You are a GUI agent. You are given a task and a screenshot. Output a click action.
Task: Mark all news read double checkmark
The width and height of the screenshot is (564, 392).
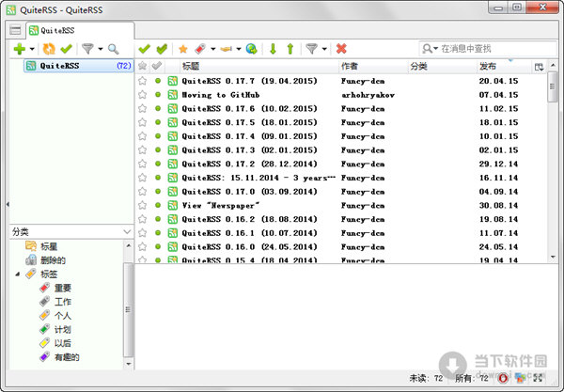pyautogui.click(x=162, y=49)
